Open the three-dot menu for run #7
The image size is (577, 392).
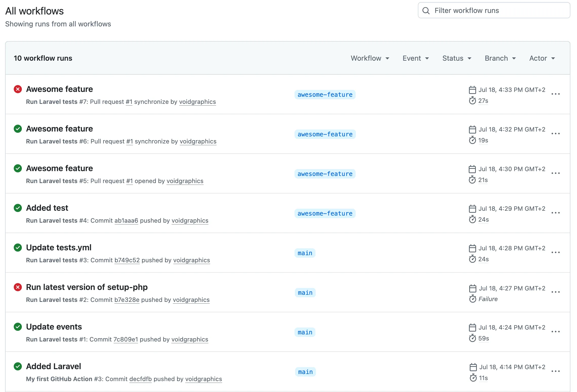tap(556, 94)
